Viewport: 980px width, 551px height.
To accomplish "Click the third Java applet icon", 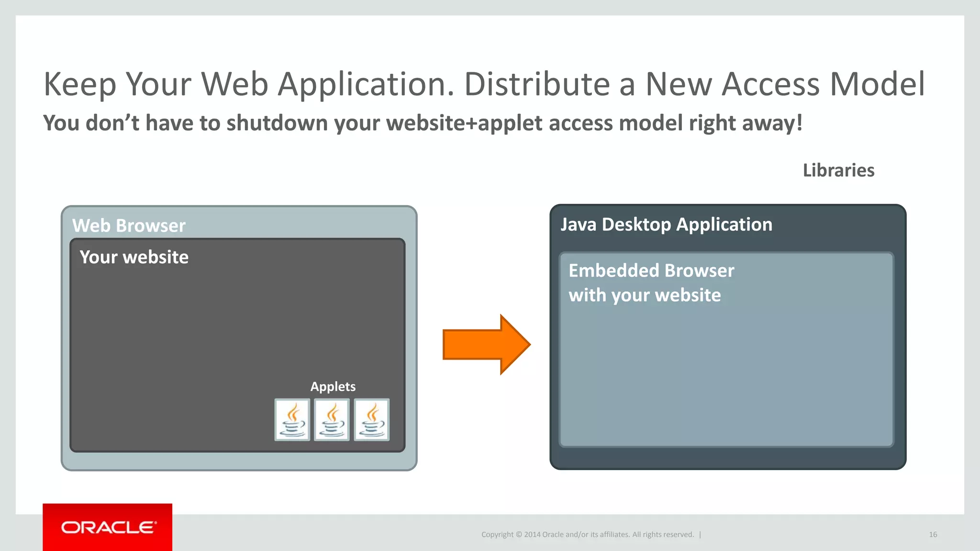I will point(372,419).
